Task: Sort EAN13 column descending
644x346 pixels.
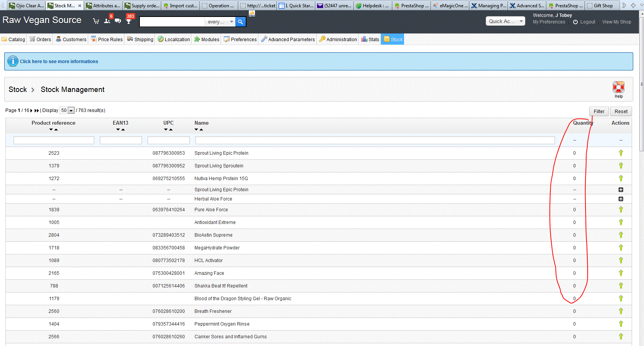Action: click(x=118, y=130)
